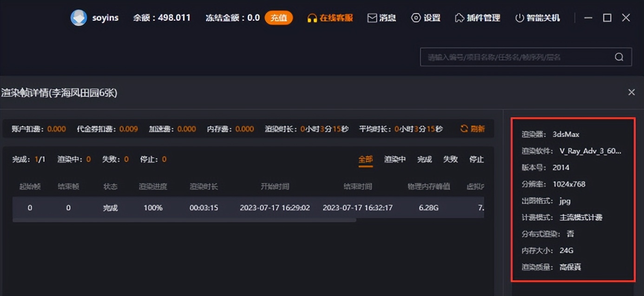Switch to the 失败 tab

tap(450, 159)
